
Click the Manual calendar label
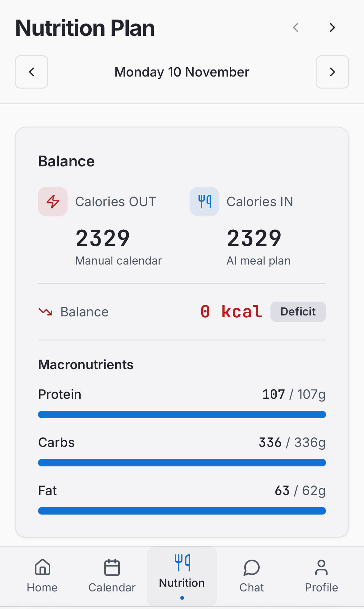pos(119,261)
